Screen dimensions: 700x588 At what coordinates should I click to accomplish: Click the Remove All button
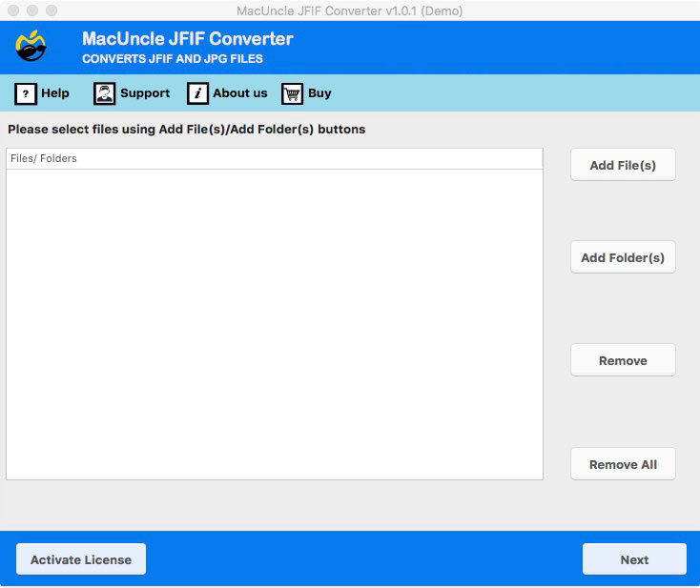coord(623,464)
